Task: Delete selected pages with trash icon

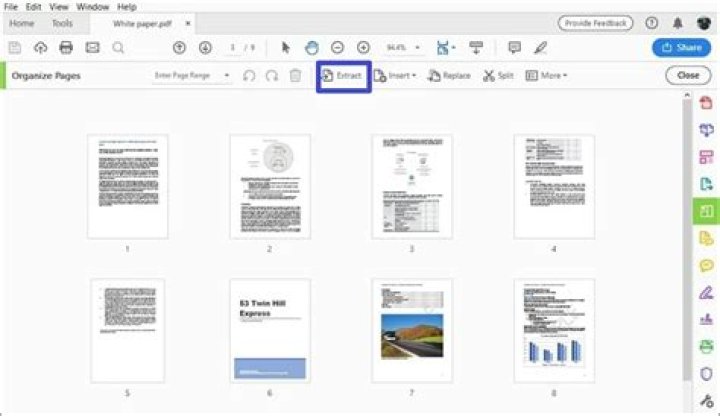Action: tap(295, 75)
